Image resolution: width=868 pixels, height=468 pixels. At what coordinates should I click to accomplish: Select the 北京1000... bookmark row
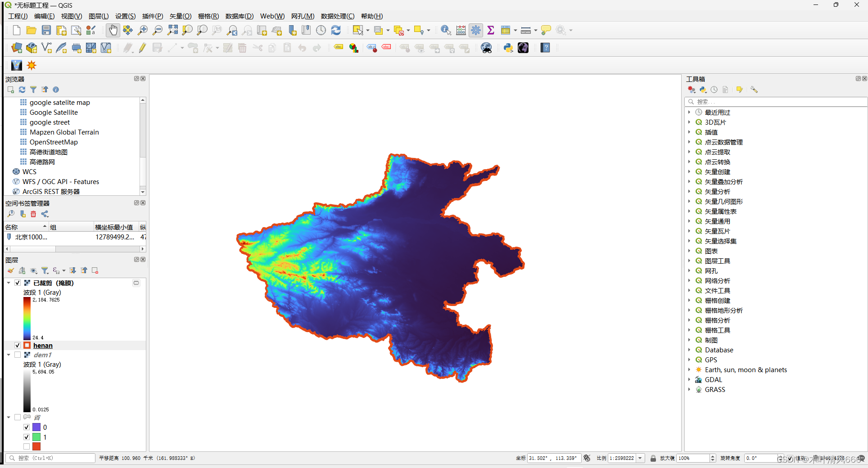[x=75, y=237]
